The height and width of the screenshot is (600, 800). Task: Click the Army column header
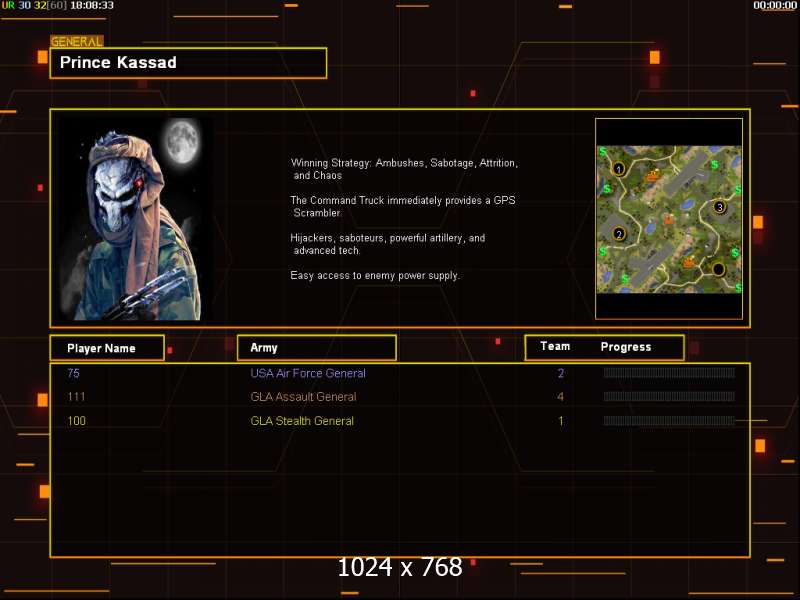click(x=317, y=348)
